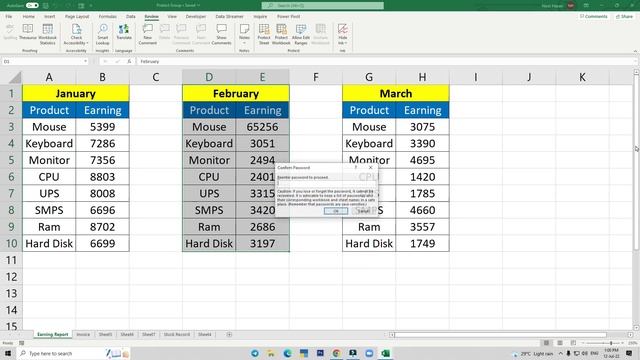Click Show Comments
The width and height of the screenshot is (640, 360).
tap(221, 33)
